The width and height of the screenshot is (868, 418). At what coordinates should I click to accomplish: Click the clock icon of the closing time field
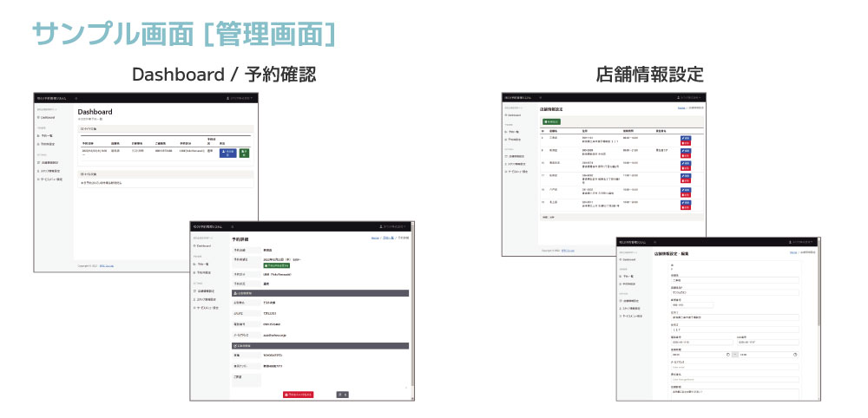795,354
